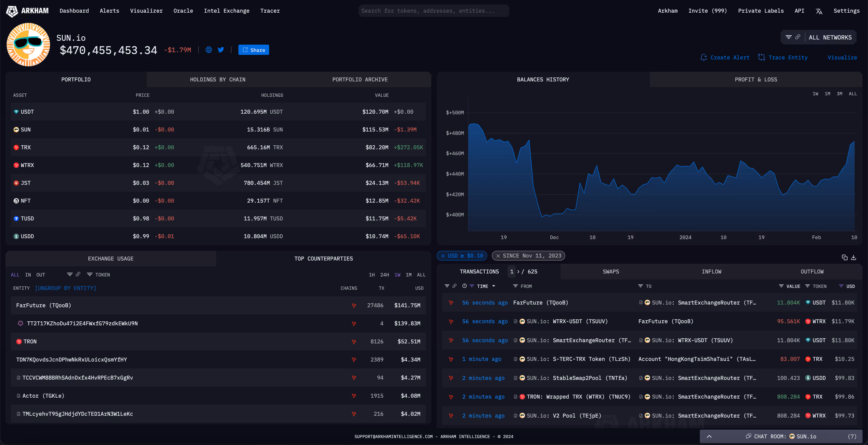
Task: Download transactions via the download icon
Action: (854, 257)
